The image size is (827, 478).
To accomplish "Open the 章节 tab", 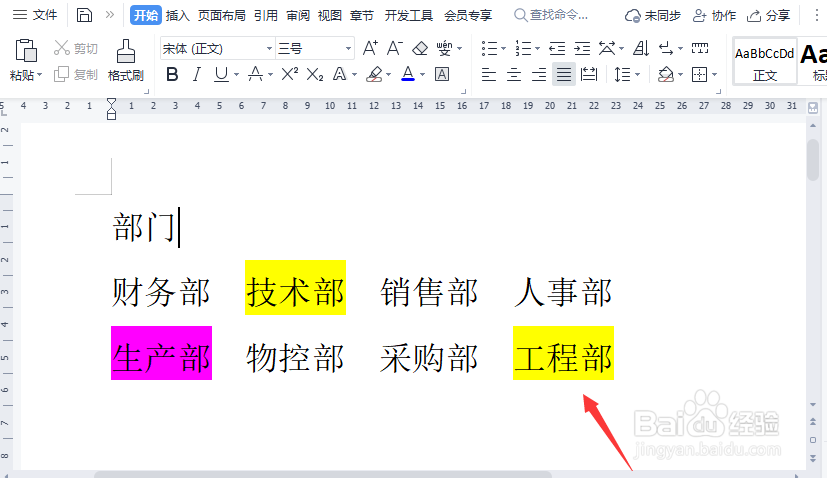I will 362,15.
